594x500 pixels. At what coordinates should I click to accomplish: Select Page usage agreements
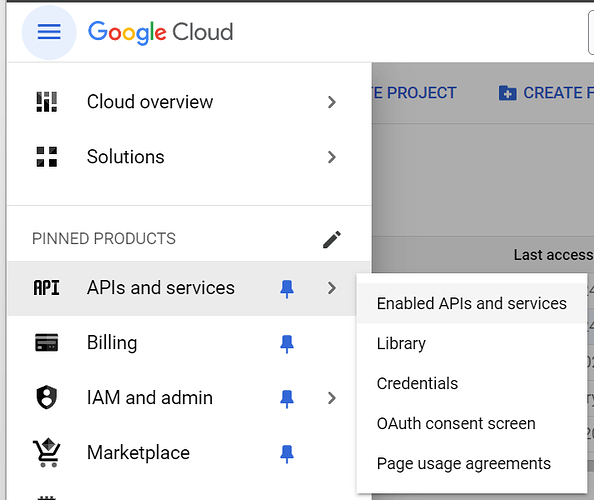click(x=472, y=463)
